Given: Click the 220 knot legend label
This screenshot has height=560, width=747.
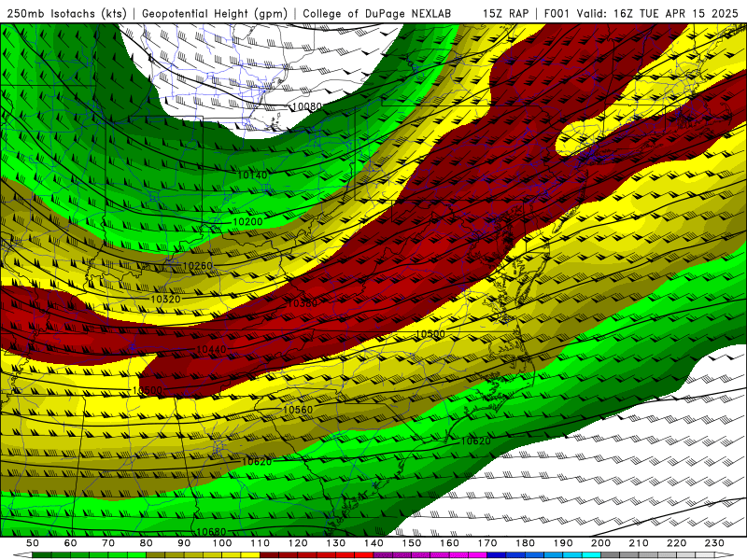Looking at the screenshot, I should [x=676, y=543].
